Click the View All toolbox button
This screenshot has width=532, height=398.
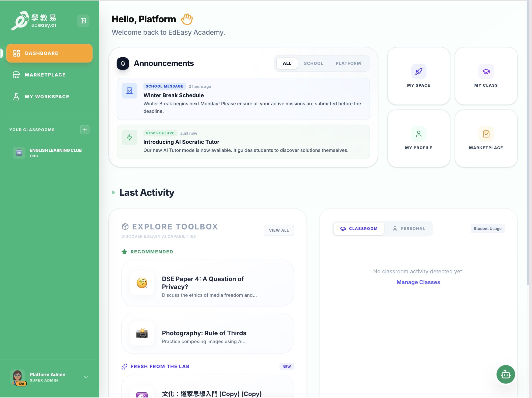[279, 230]
